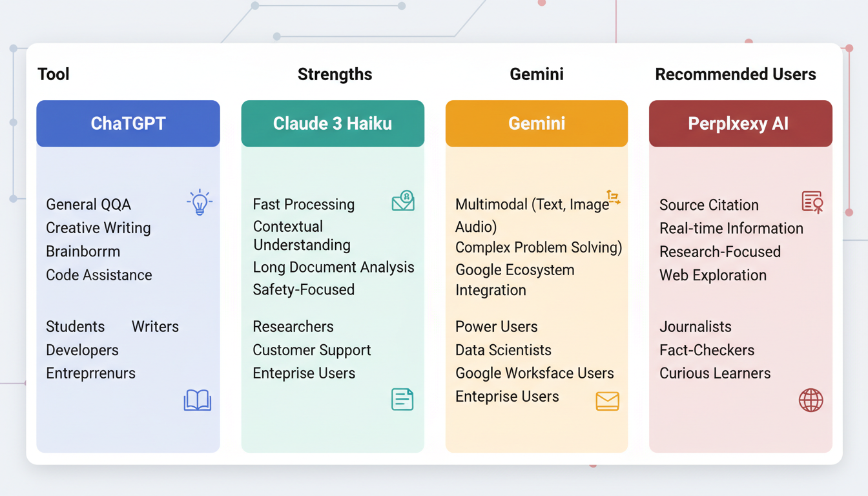Click the Long Document Analysis entry
This screenshot has height=496, width=868.
333,267
